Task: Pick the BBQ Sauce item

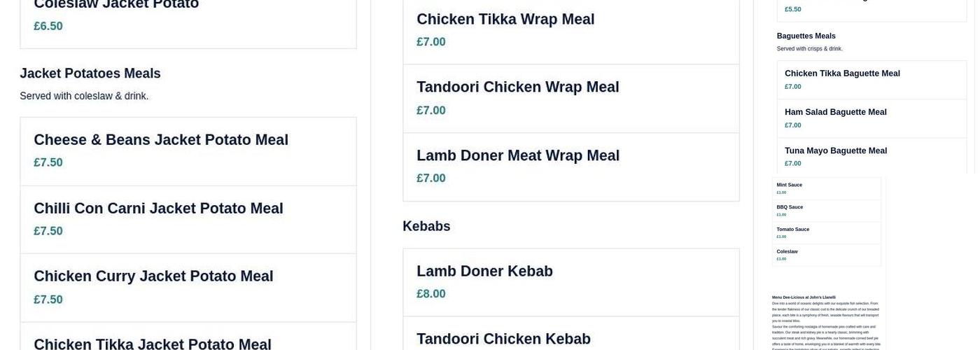Action: click(827, 211)
